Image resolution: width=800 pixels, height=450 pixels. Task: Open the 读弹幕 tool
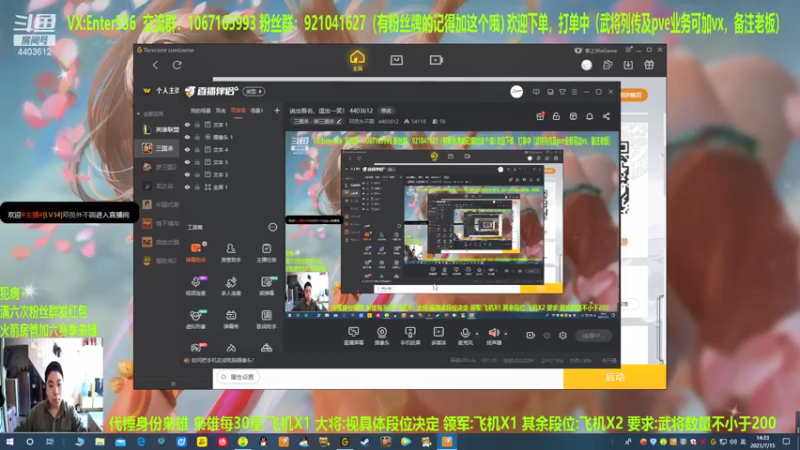point(266,286)
